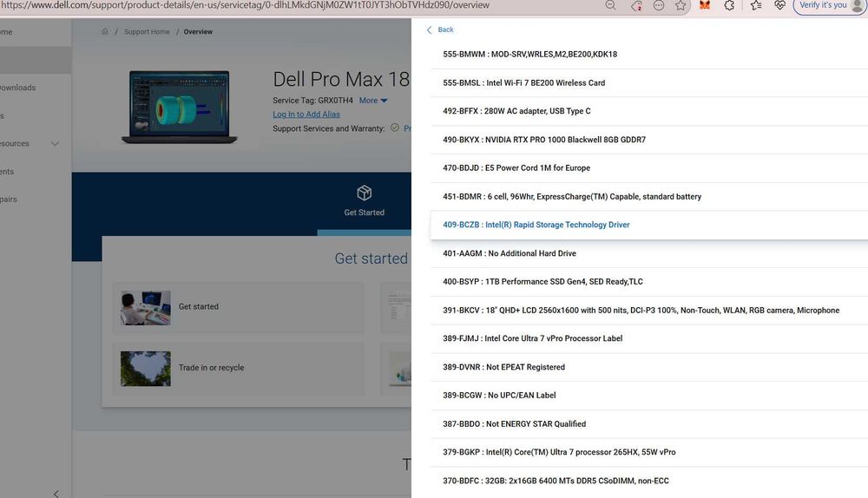The height and width of the screenshot is (498, 868).
Task: Select 389-FJMJ Processor Label row
Action: (648, 338)
